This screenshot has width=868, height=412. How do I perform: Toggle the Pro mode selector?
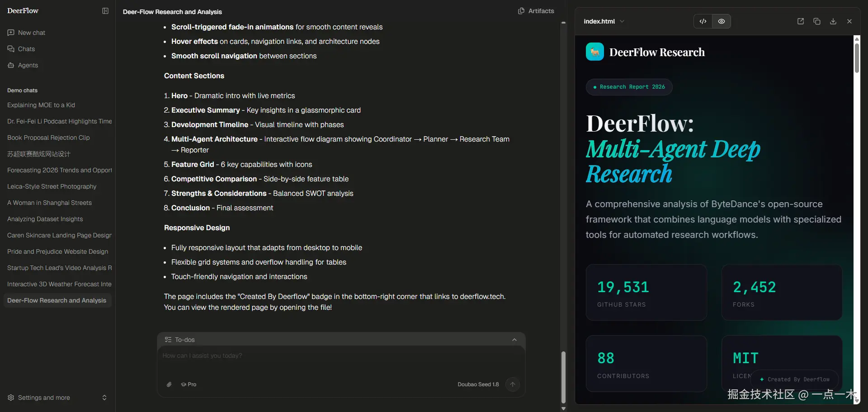click(189, 384)
